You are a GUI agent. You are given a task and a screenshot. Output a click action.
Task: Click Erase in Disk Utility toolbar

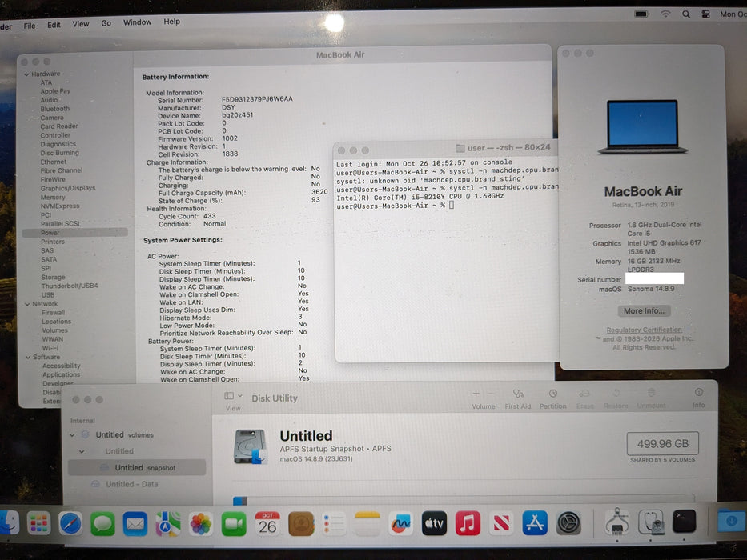(584, 398)
